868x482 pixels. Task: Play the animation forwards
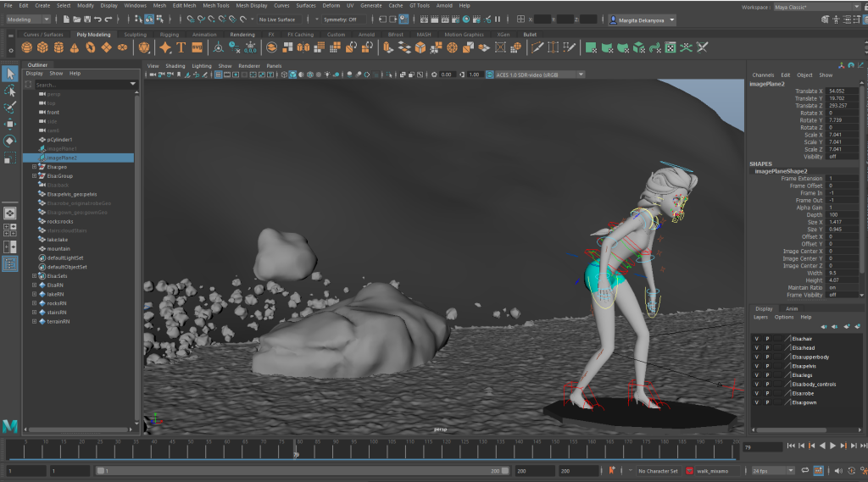click(833, 446)
